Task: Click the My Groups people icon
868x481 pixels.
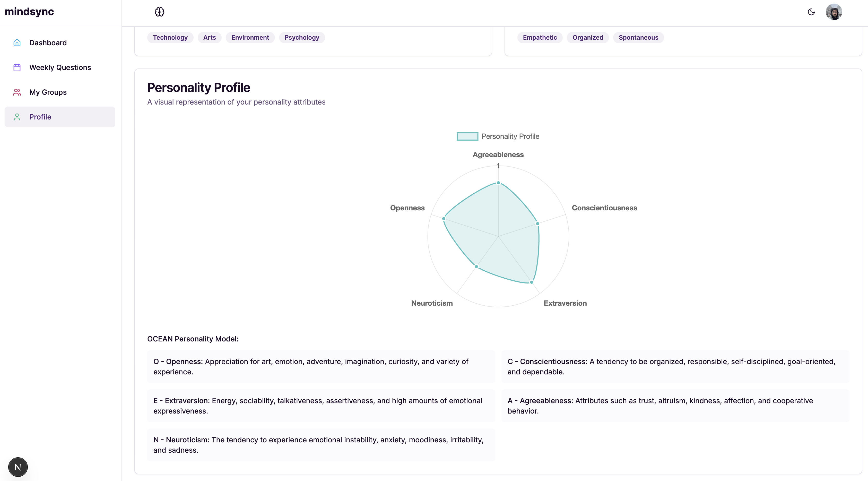Action: click(17, 92)
